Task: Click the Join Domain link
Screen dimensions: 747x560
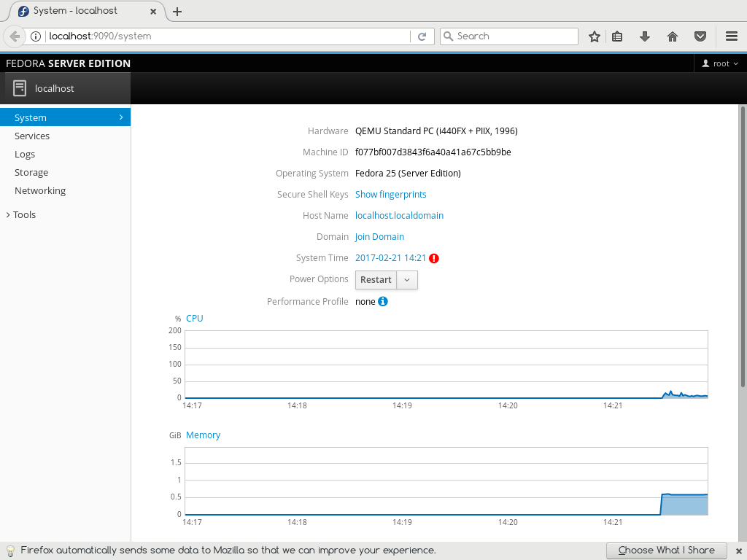Action: 379,237
